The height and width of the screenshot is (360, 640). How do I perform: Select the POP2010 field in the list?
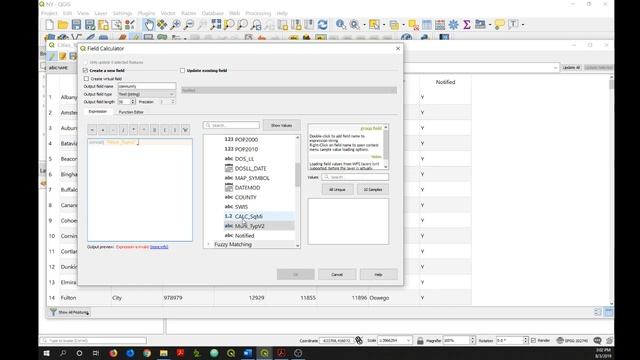pyautogui.click(x=246, y=149)
